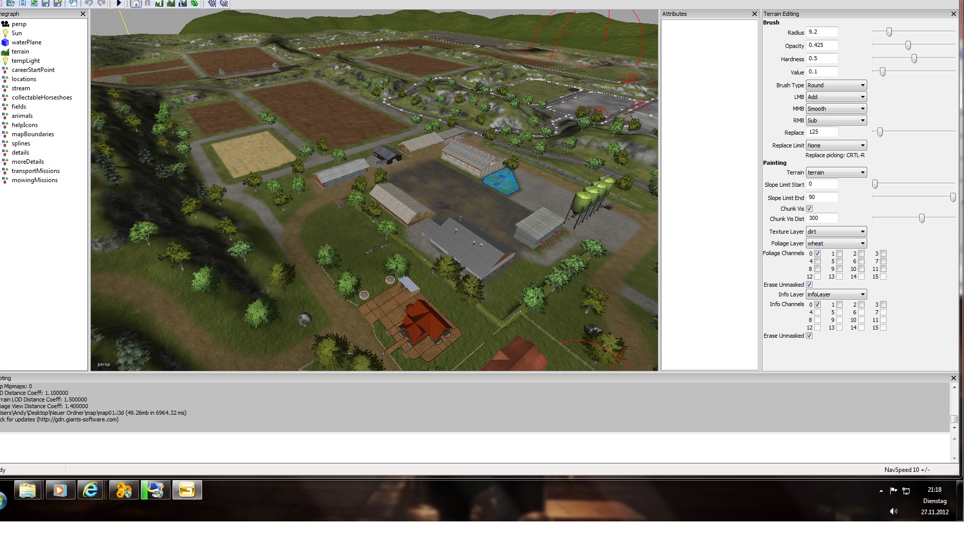Open the Texture Layer dropdown
Image resolution: width=980 pixels, height=551 pixels.
(x=836, y=232)
